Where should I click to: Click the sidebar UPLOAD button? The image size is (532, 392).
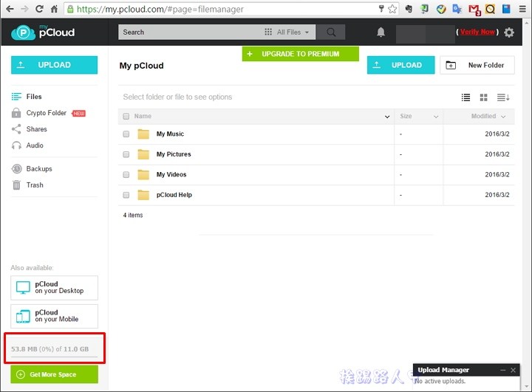pyautogui.click(x=54, y=65)
